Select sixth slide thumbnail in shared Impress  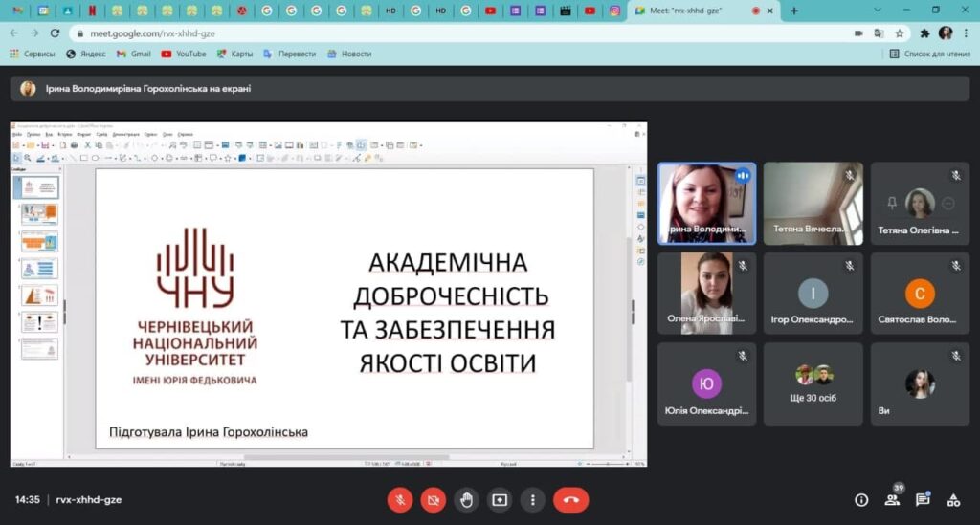click(39, 322)
